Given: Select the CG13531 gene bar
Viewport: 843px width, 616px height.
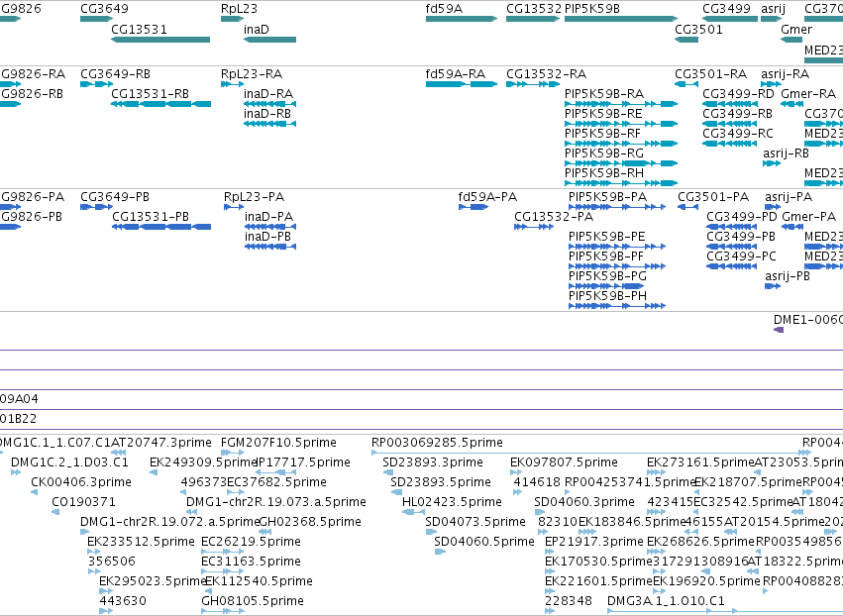Looking at the screenshot, I should coord(160,40).
